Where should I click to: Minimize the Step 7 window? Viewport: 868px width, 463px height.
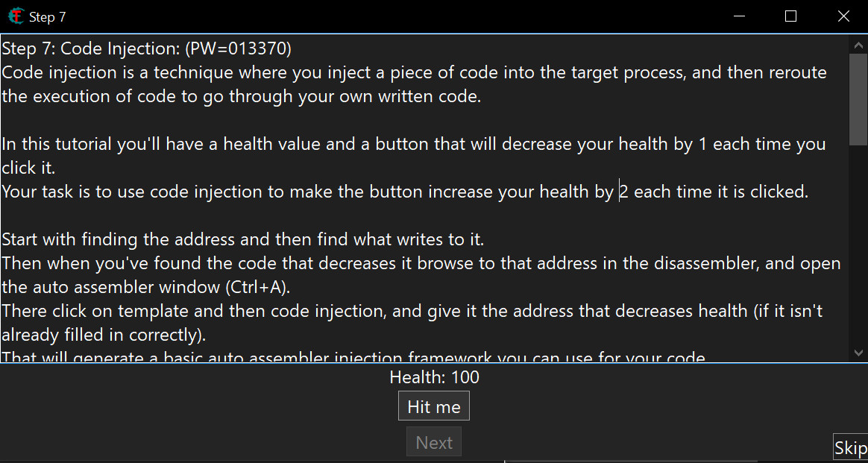pos(739,16)
